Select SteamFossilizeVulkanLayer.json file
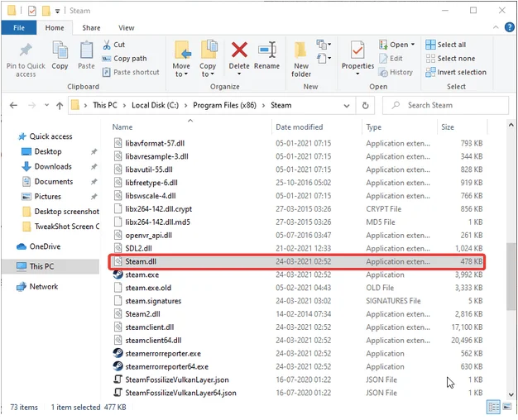Screen dimensions: 518x420 tap(297, 379)
